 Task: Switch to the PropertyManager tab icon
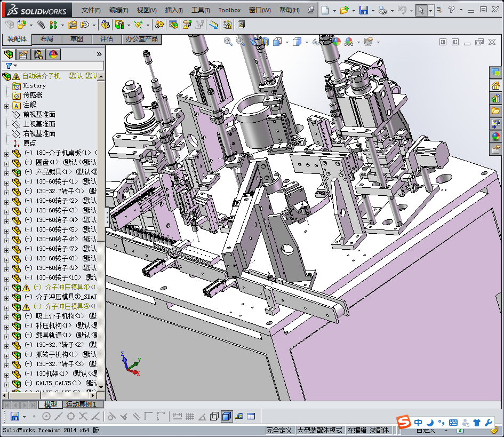tap(23, 54)
